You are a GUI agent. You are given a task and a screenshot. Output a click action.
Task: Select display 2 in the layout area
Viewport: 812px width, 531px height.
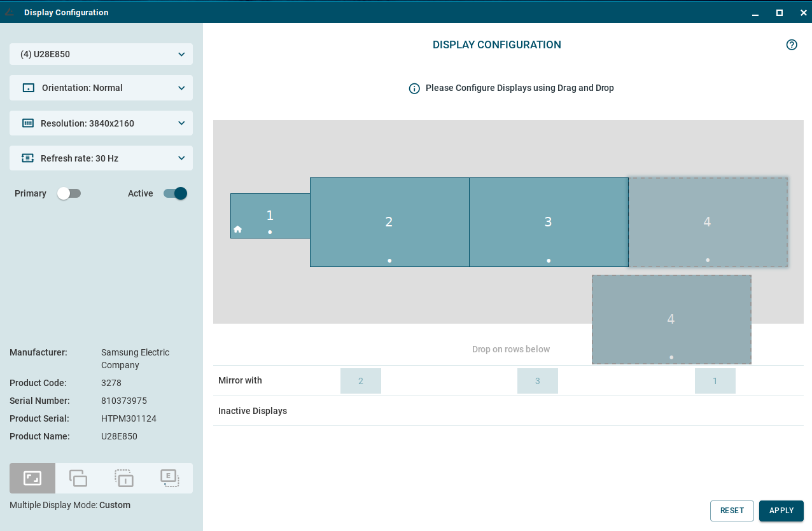(x=389, y=222)
